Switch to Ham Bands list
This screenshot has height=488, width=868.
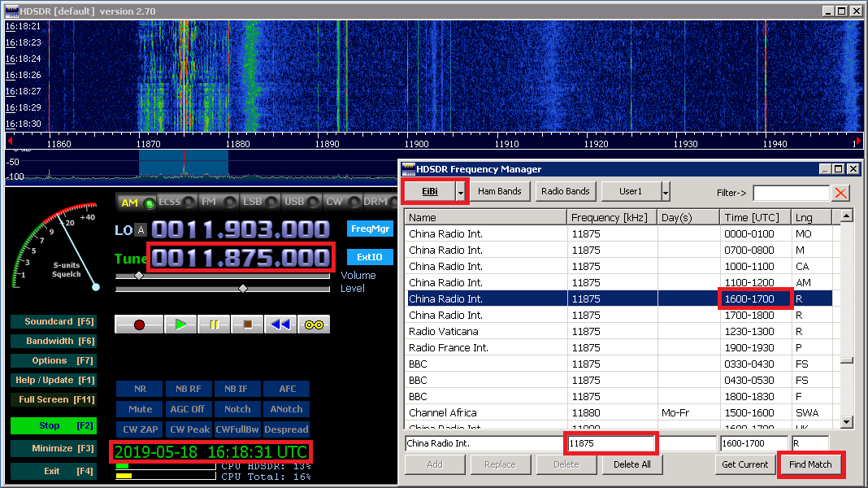(x=499, y=191)
